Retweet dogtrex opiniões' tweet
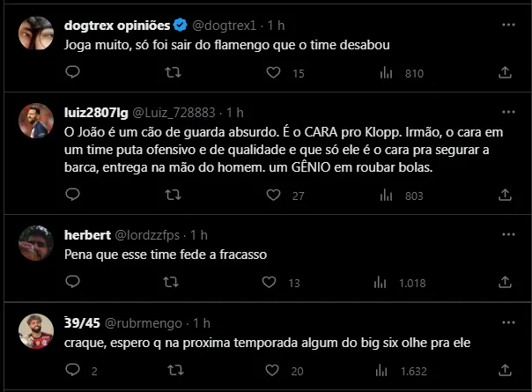Image resolution: width=532 pixels, height=392 pixels. (x=174, y=74)
